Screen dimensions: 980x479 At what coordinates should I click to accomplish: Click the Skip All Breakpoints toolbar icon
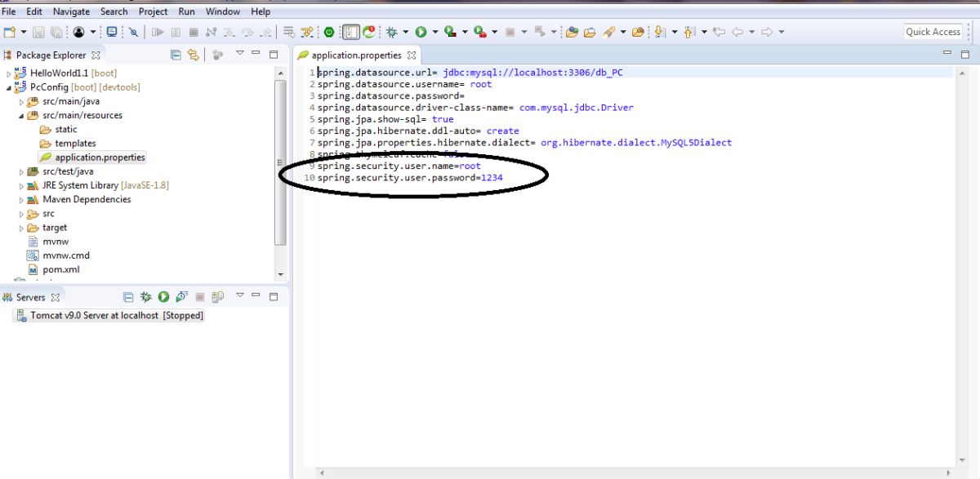point(133,32)
